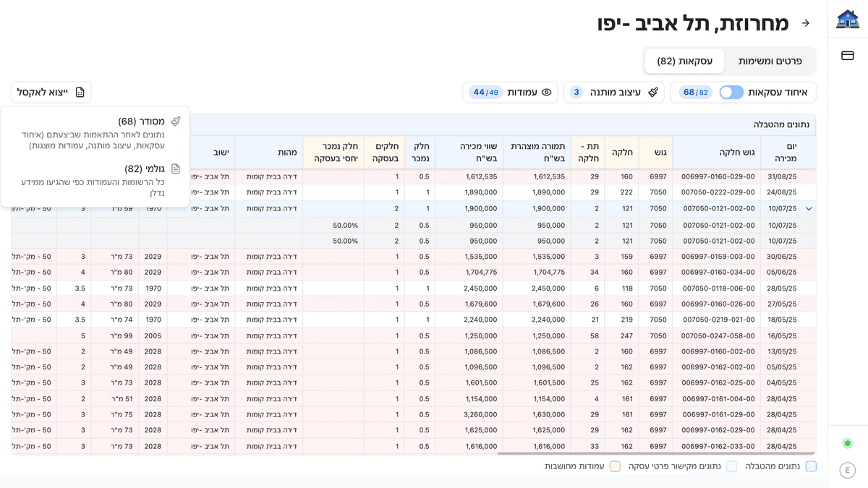Toggle the איחוד עסקאות switch
Viewport: 868px width, 488px height.
tap(731, 93)
